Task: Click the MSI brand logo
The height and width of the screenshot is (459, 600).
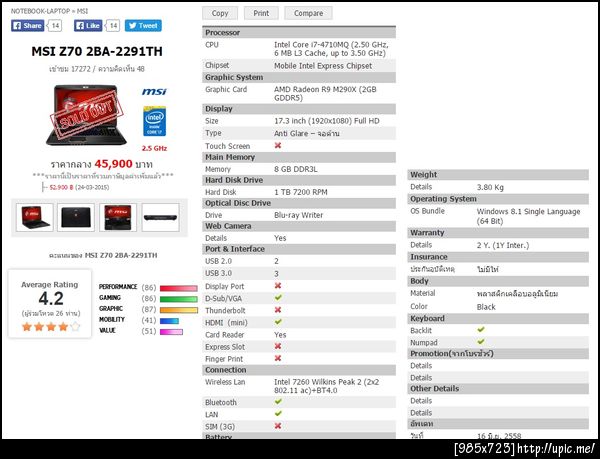Action: [x=154, y=91]
